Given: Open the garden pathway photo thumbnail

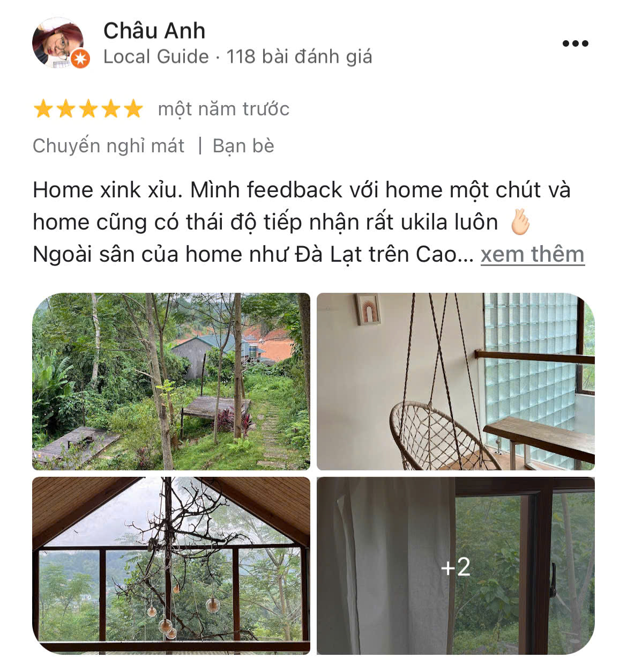Looking at the screenshot, I should [x=171, y=381].
